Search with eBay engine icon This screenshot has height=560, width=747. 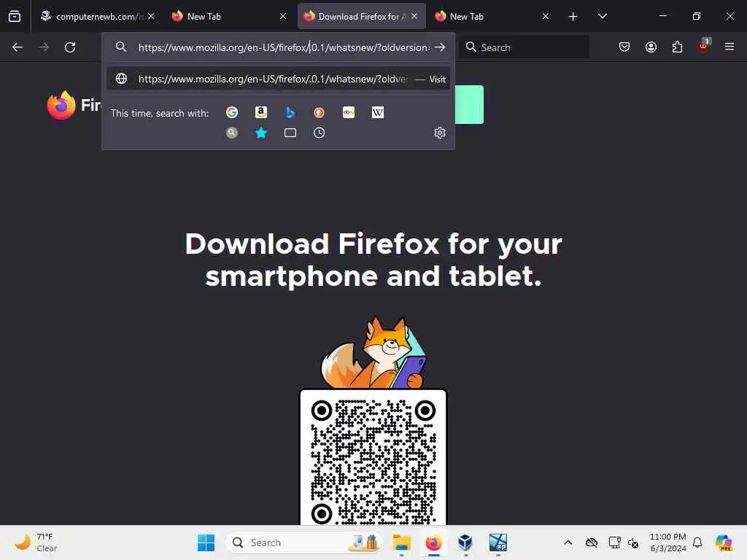[x=349, y=112]
